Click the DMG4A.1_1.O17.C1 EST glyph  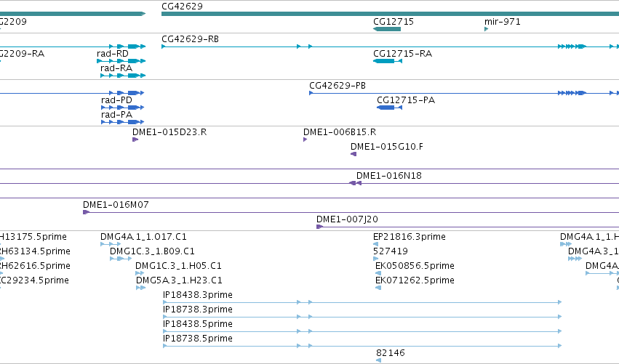111,245
